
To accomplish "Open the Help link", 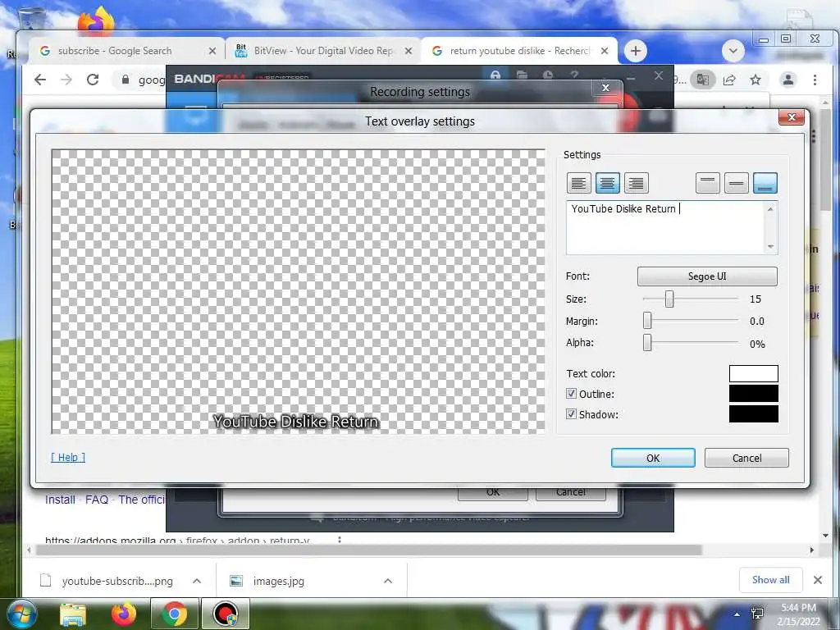I will pyautogui.click(x=68, y=458).
